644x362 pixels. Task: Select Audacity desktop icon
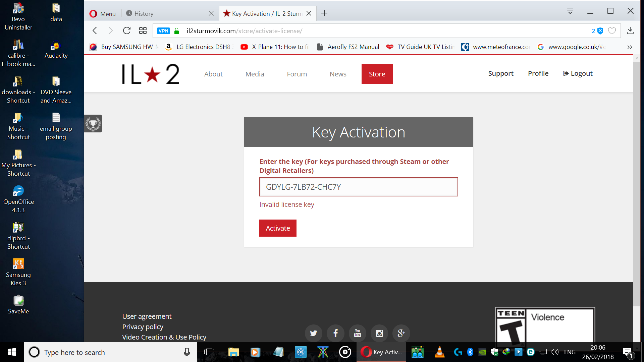(56, 50)
